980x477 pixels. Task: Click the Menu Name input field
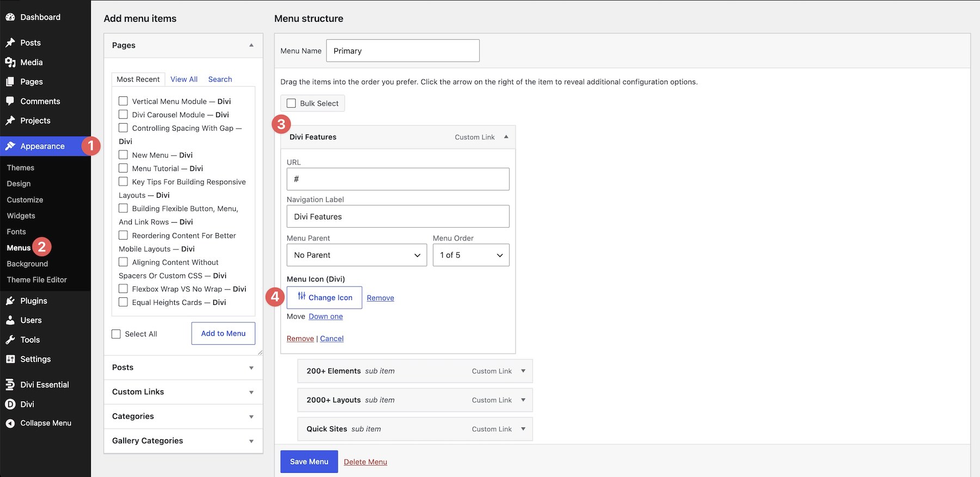(x=403, y=51)
